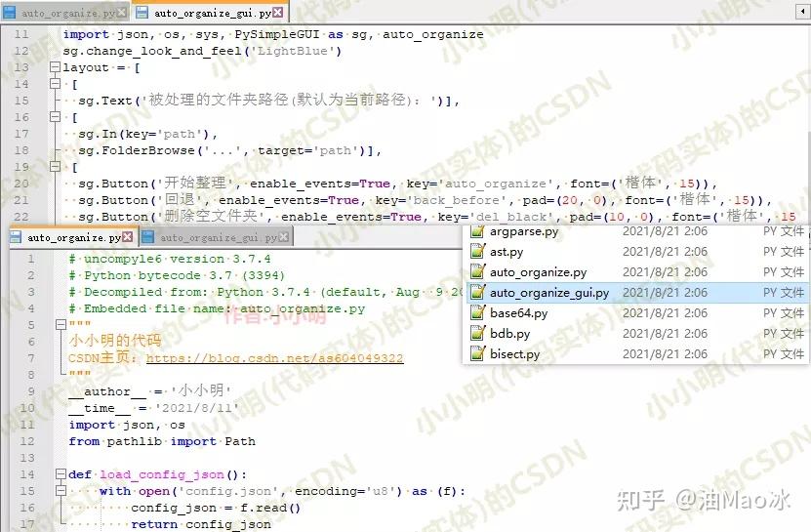Click the ast.py file icon
This screenshot has height=532, width=811.
[x=477, y=252]
